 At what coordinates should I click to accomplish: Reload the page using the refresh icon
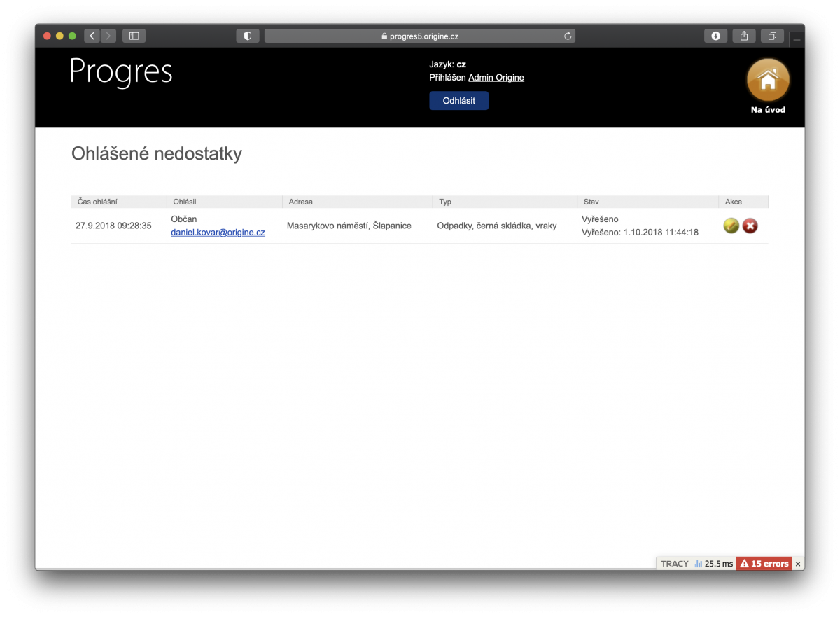click(x=567, y=36)
